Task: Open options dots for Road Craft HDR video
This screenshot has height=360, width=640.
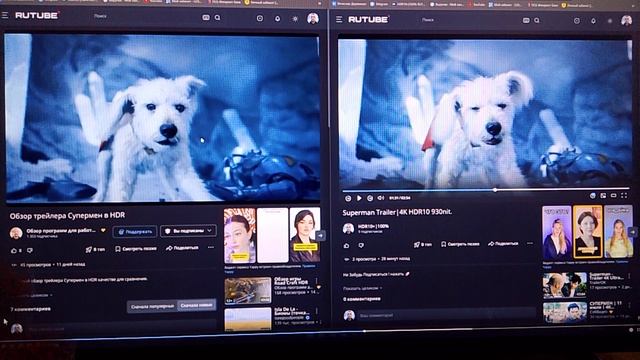Action: coord(317,281)
